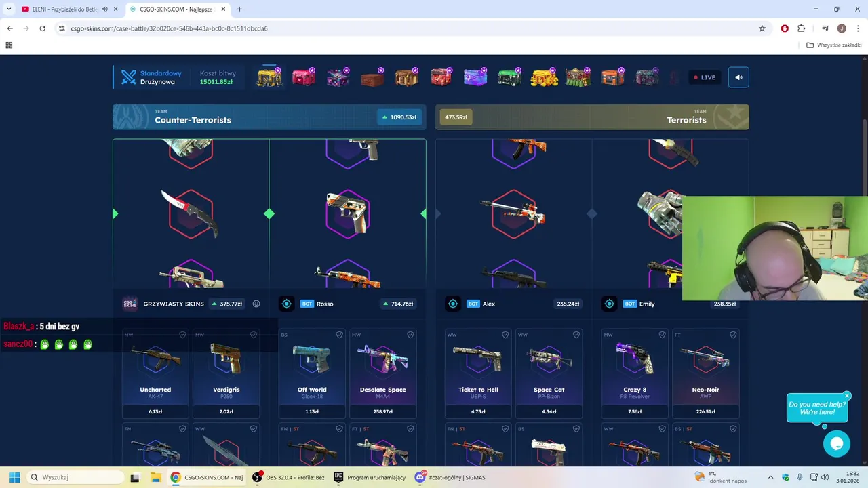Open OBS 32.0.4 from the taskbar

pyautogui.click(x=288, y=477)
